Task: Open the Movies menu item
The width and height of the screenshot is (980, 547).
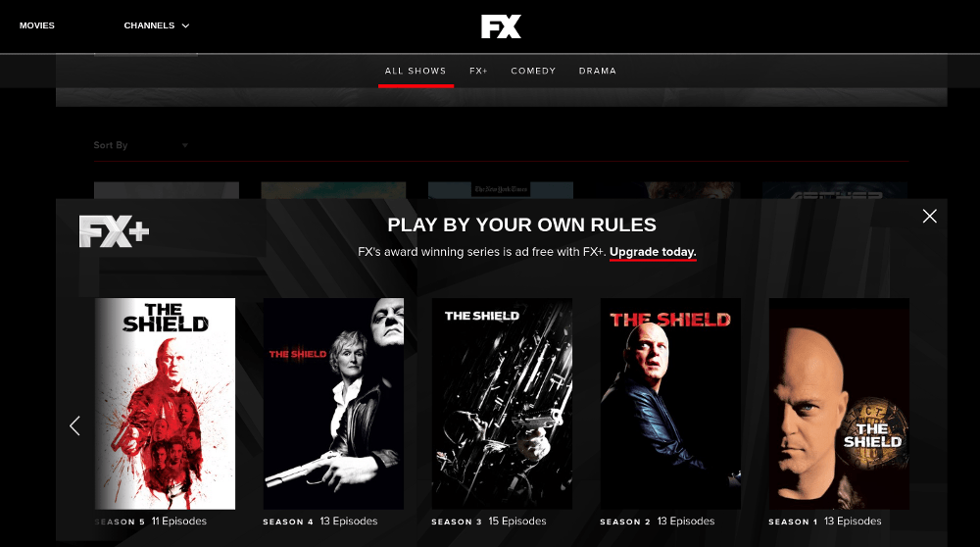Action: point(37,25)
